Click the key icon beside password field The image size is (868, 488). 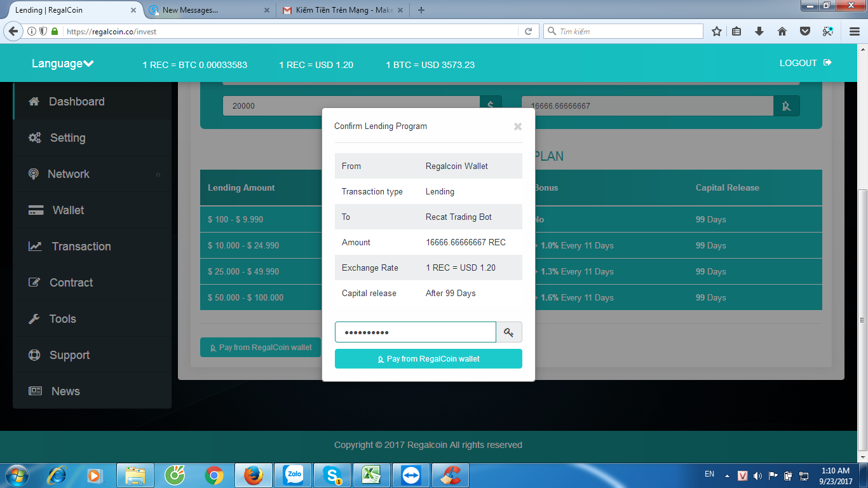[509, 332]
